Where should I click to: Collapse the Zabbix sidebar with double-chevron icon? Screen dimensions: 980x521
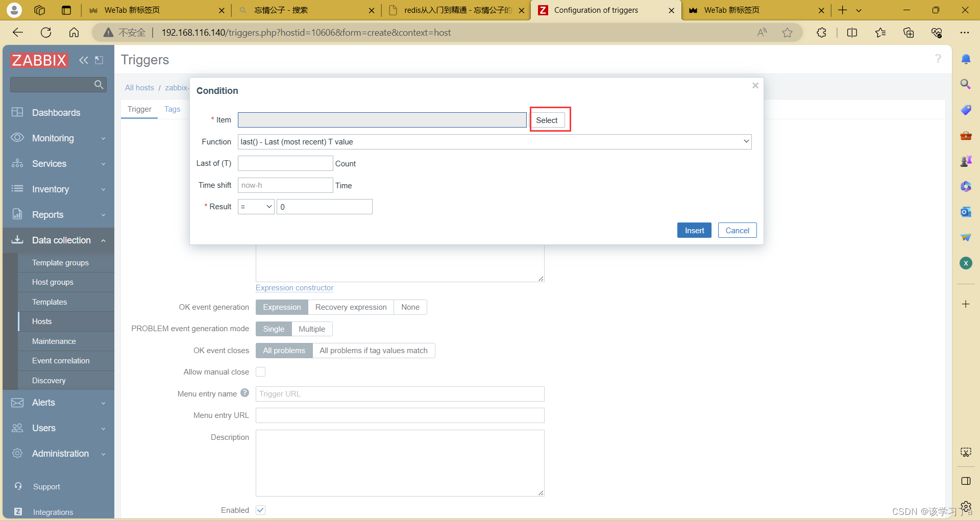[84, 60]
